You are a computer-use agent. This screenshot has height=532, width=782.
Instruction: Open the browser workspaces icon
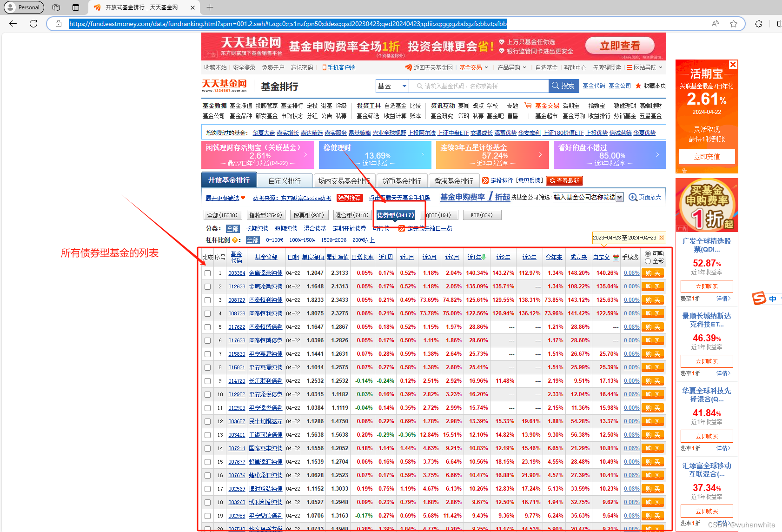click(x=56, y=7)
